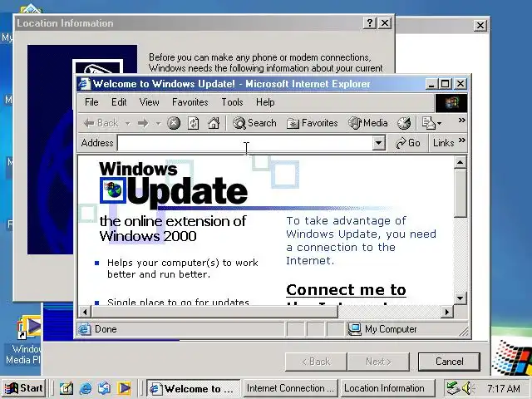
Task: Open the Search pane in Internet Explorer
Action: click(x=254, y=123)
